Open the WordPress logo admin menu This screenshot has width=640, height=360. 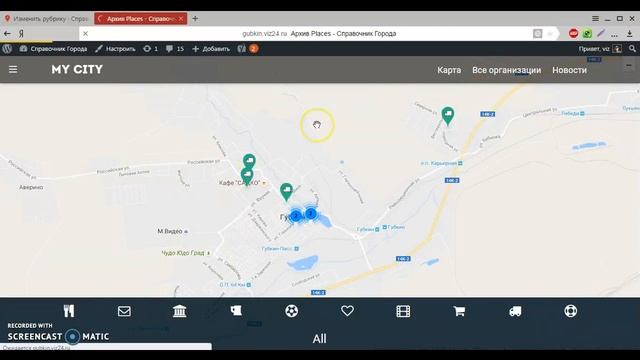(7, 49)
